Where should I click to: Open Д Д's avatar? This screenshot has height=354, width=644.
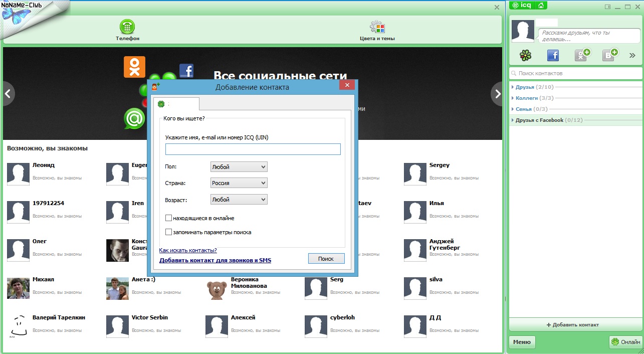415,326
